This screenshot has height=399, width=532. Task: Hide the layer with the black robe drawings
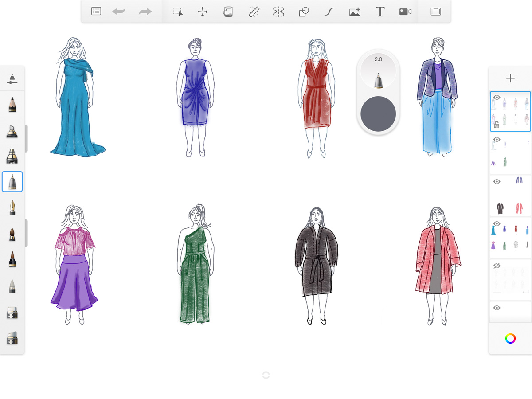point(497,181)
